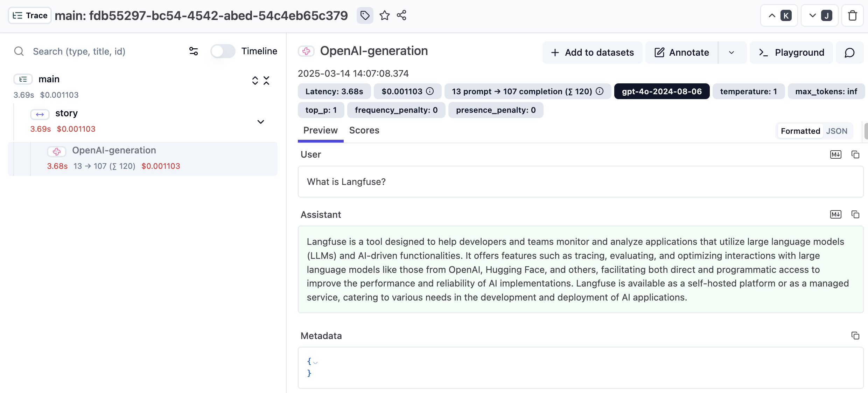Open the Annotate dropdown arrow

(732, 53)
